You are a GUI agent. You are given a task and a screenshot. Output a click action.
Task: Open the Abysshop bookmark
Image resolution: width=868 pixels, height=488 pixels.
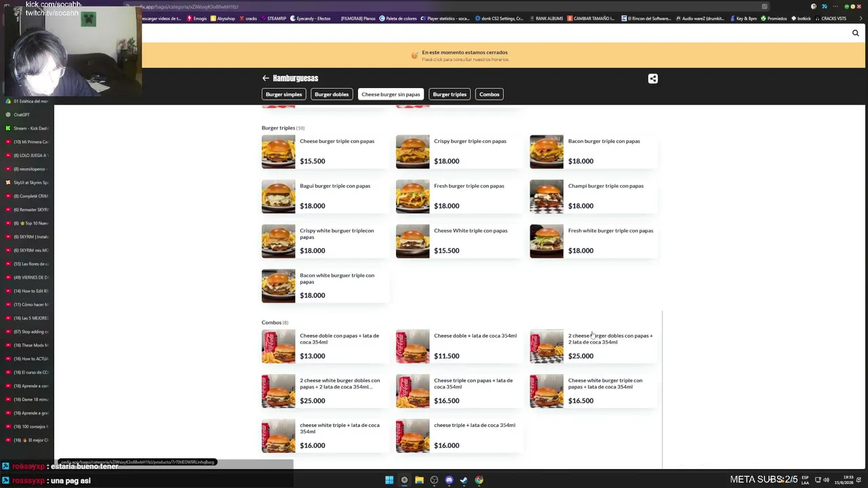[x=223, y=18]
